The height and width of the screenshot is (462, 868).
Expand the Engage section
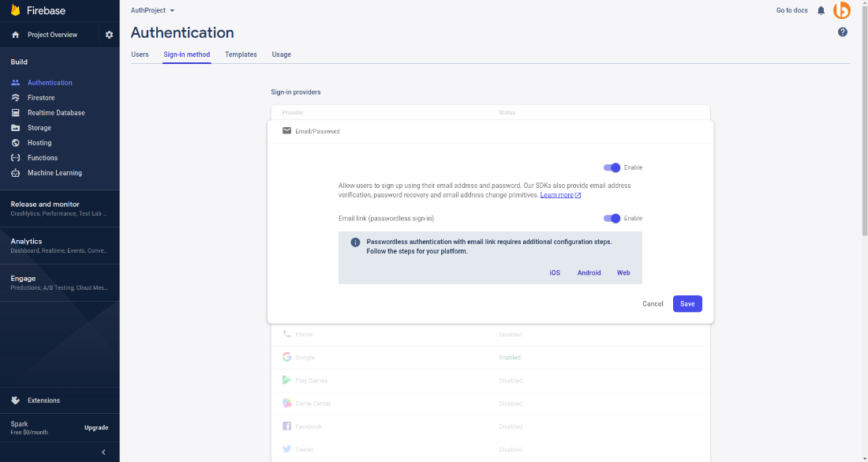coord(60,283)
